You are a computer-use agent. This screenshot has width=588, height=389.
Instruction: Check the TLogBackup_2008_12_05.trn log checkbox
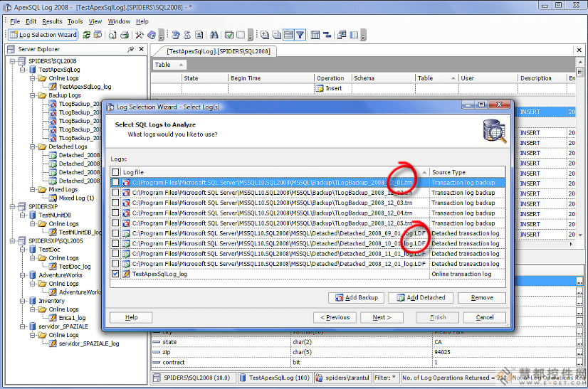115,223
